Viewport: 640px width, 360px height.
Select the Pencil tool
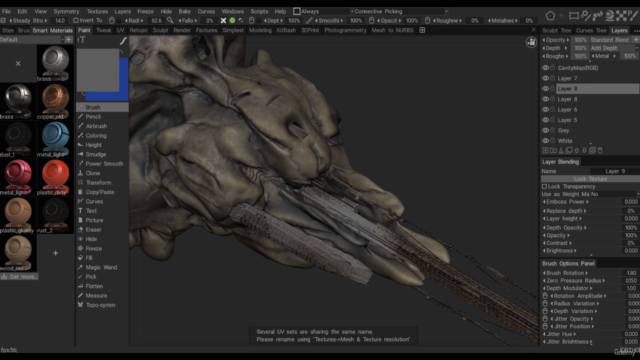[x=102, y=117]
